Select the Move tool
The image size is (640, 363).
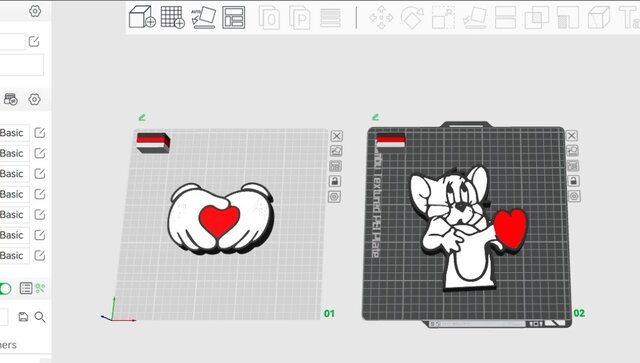pos(381,18)
